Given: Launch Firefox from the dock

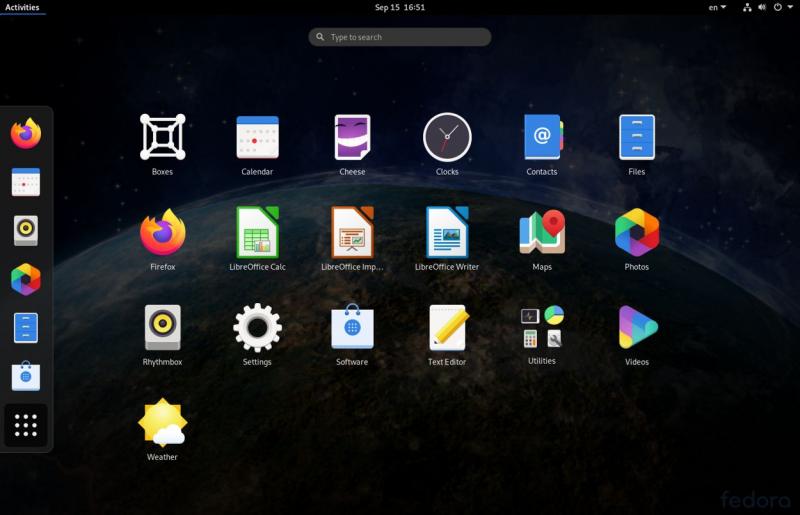Looking at the screenshot, I should tap(26, 133).
